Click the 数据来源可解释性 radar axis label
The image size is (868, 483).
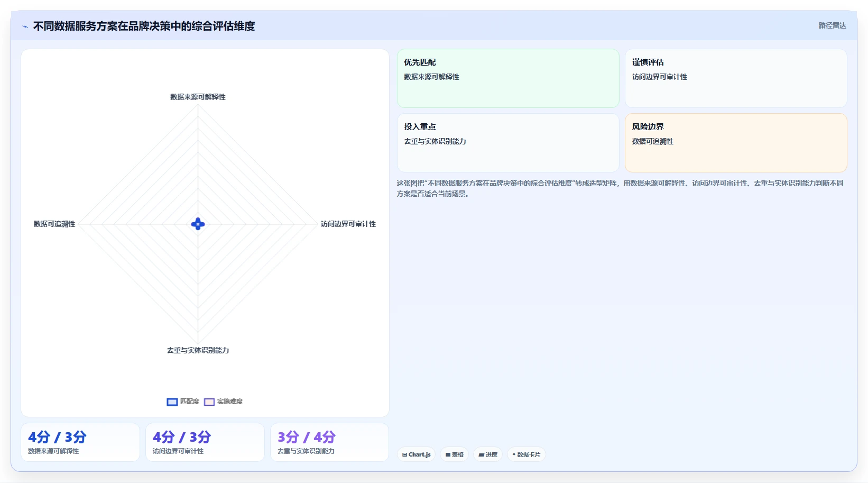[198, 97]
